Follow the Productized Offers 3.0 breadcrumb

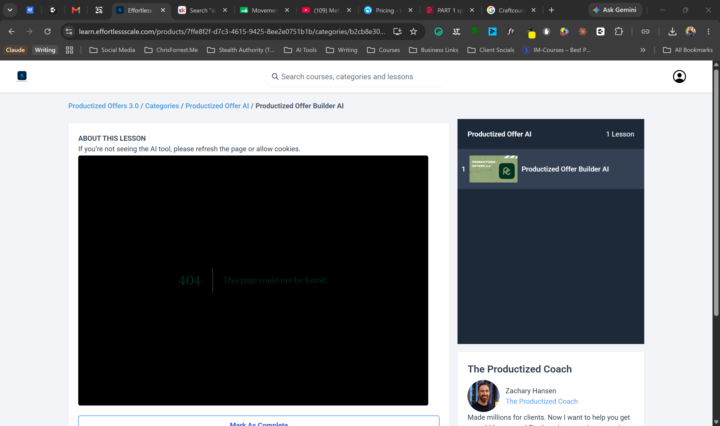(x=103, y=106)
